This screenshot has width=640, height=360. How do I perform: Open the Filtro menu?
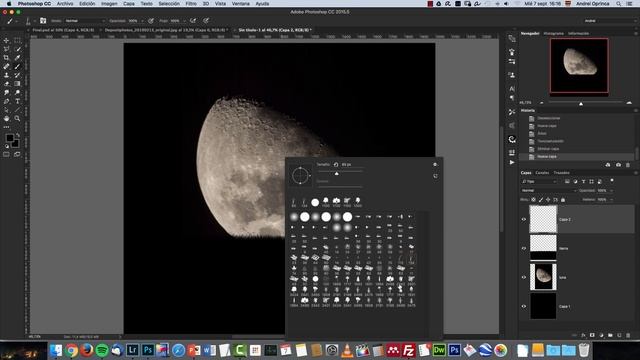click(x=191, y=4)
